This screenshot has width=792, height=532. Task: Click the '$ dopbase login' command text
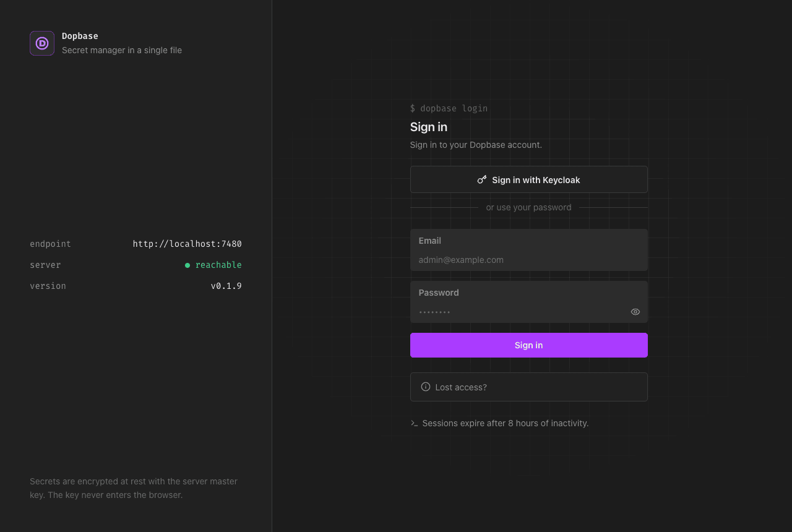point(449,108)
